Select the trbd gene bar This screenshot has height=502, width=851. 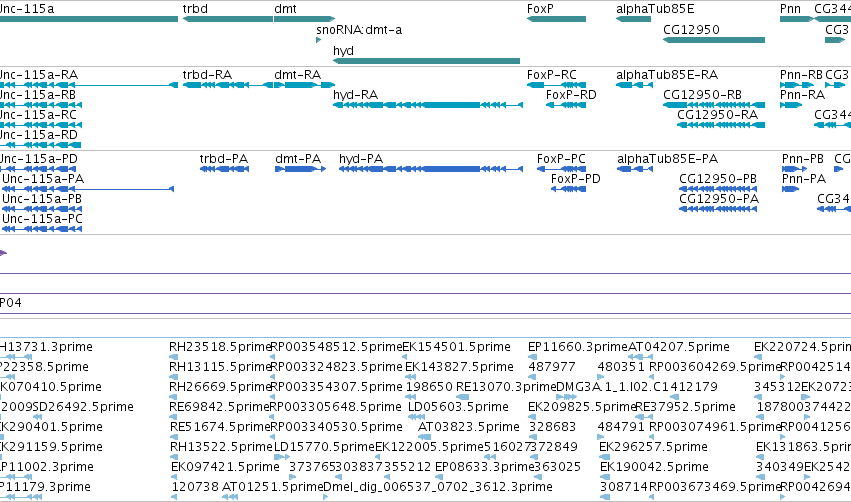point(228,19)
